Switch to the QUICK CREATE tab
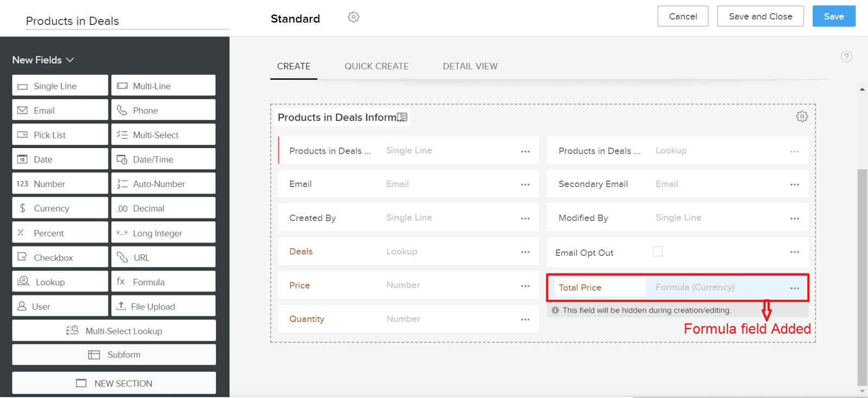Viewport: 868px width, 398px height. click(x=376, y=66)
